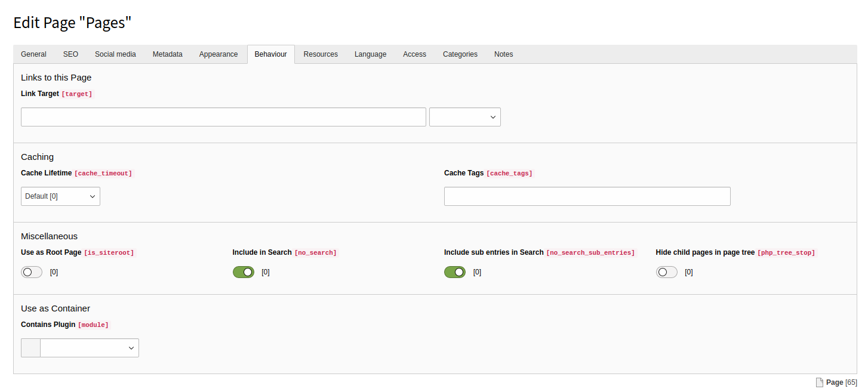The width and height of the screenshot is (868, 392).
Task: Switch to the Social media tab
Action: coord(115,54)
